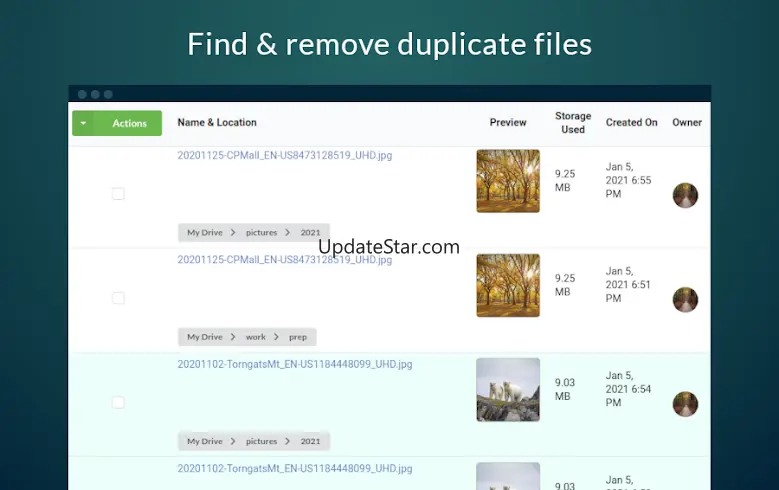Viewport: 779px width, 490px height.
Task: Click My Drive in TorngatsMt breadcrumb
Action: click(x=205, y=441)
